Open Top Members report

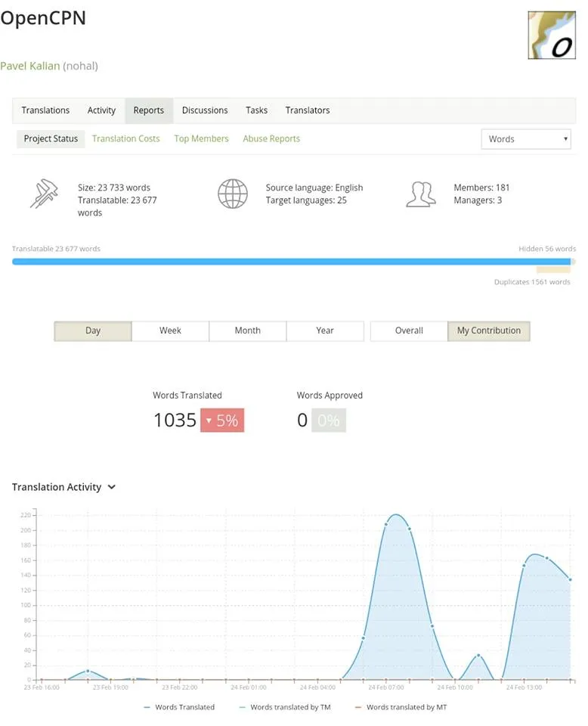201,138
